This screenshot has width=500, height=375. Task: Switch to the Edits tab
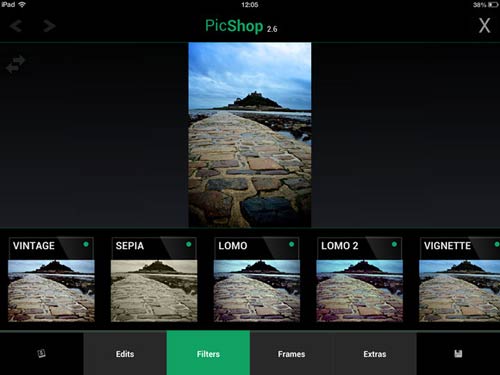[x=125, y=354]
